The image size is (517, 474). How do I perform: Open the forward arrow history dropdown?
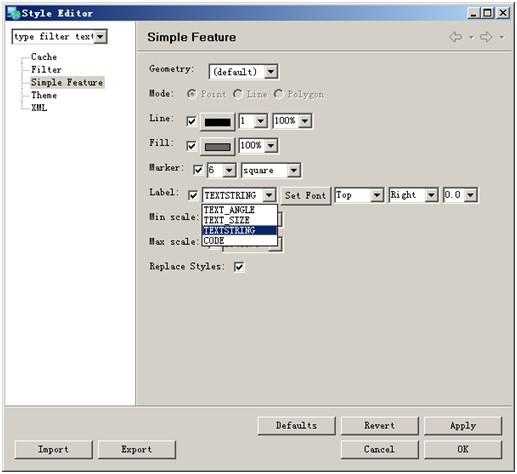tap(502, 37)
